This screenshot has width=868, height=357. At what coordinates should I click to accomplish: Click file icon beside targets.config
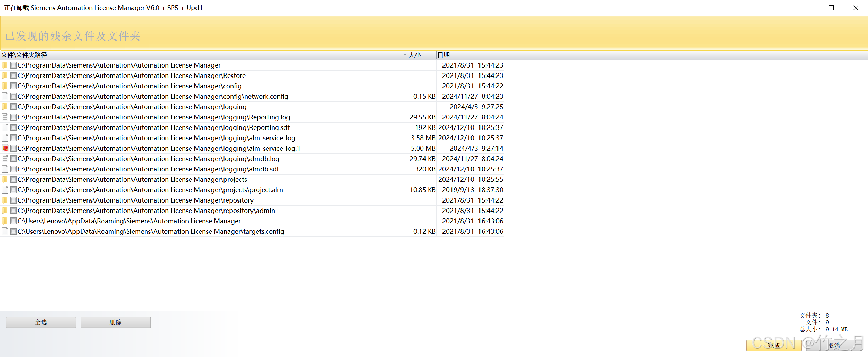point(5,231)
